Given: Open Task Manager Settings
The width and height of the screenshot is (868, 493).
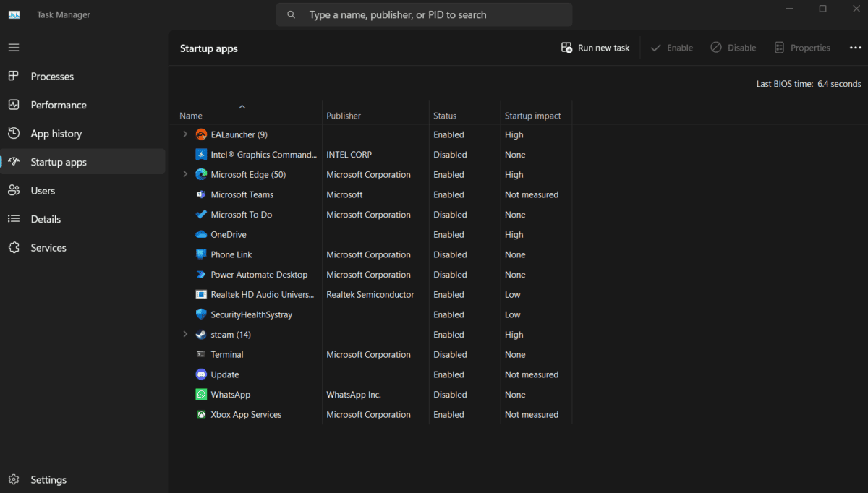Looking at the screenshot, I should [x=83, y=480].
